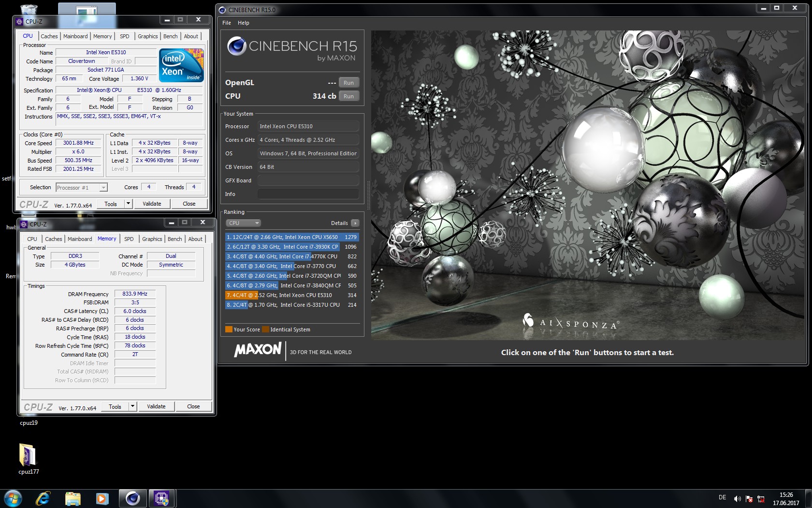812x508 pixels.
Task: Click Validate in top CPU-Z window
Action: tap(152, 204)
